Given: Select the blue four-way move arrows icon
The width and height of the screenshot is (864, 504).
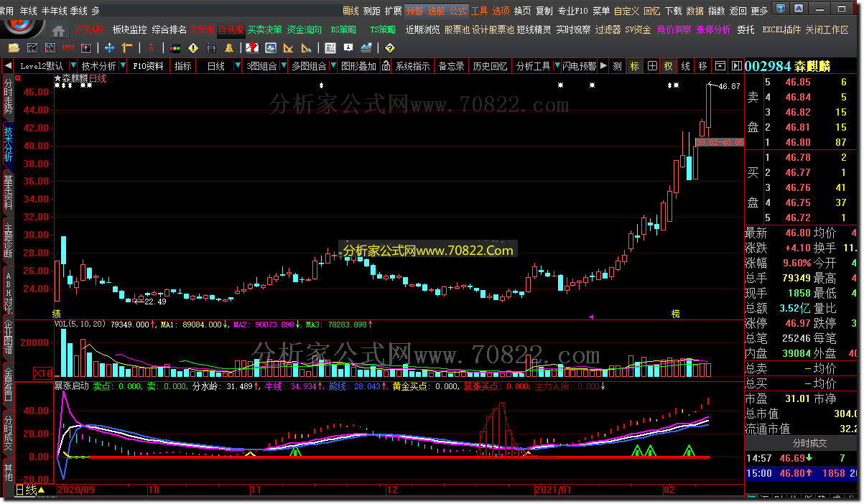Looking at the screenshot, I should 109,48.
